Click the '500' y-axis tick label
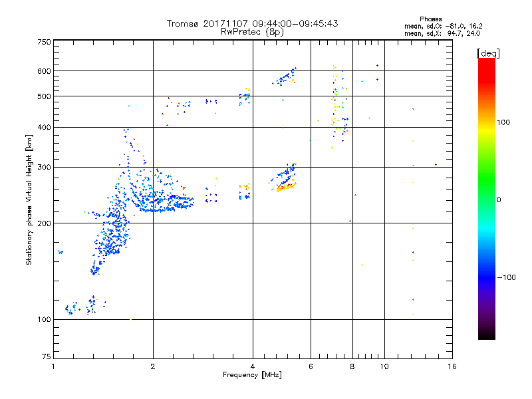This screenshot has height=399, width=532. [x=44, y=96]
